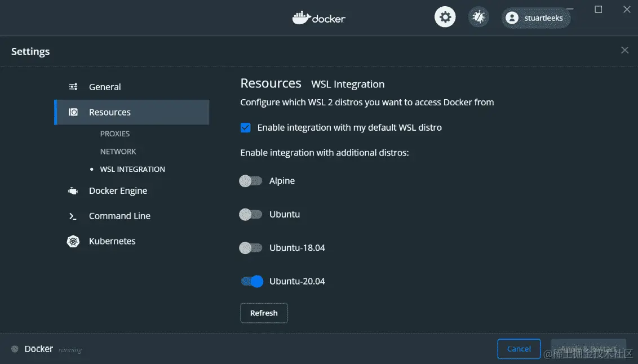The height and width of the screenshot is (364, 638).
Task: Select WSL Integration sub-section
Action: pos(132,169)
